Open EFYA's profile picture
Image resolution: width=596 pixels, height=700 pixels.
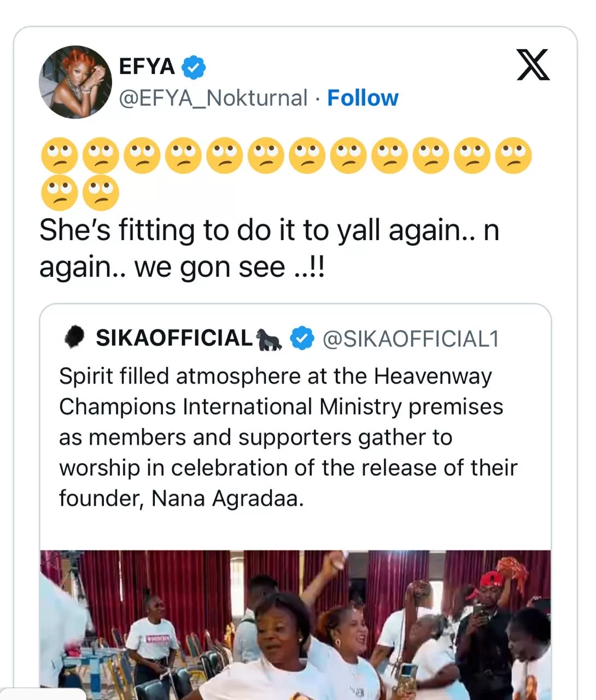pos(75,82)
